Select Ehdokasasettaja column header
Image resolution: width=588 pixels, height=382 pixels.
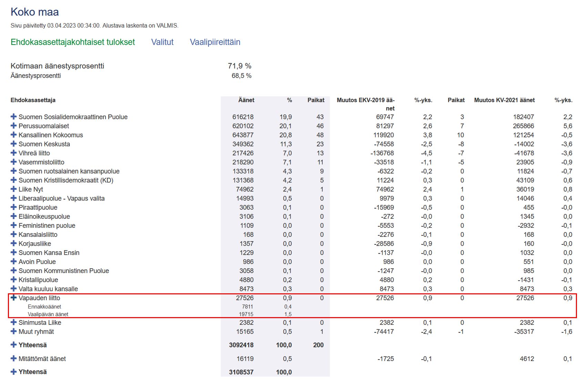click(33, 100)
